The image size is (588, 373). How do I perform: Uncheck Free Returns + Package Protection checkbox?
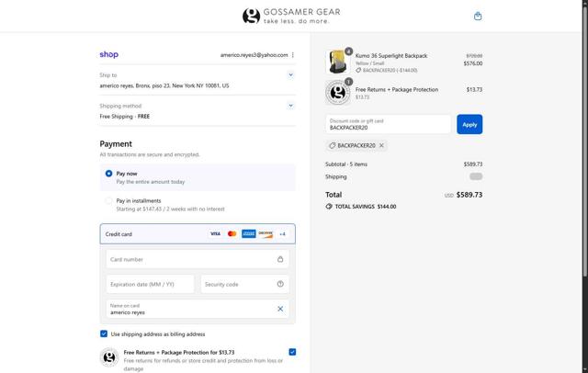pyautogui.click(x=292, y=352)
